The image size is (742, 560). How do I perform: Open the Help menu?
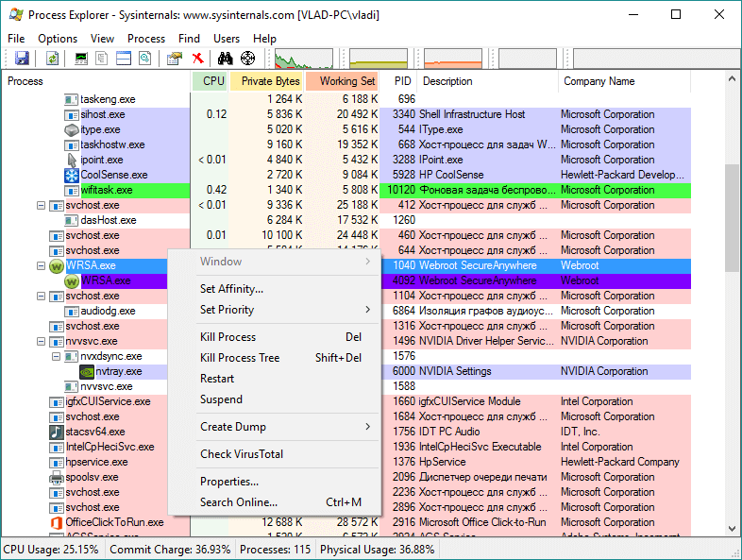[x=264, y=39]
